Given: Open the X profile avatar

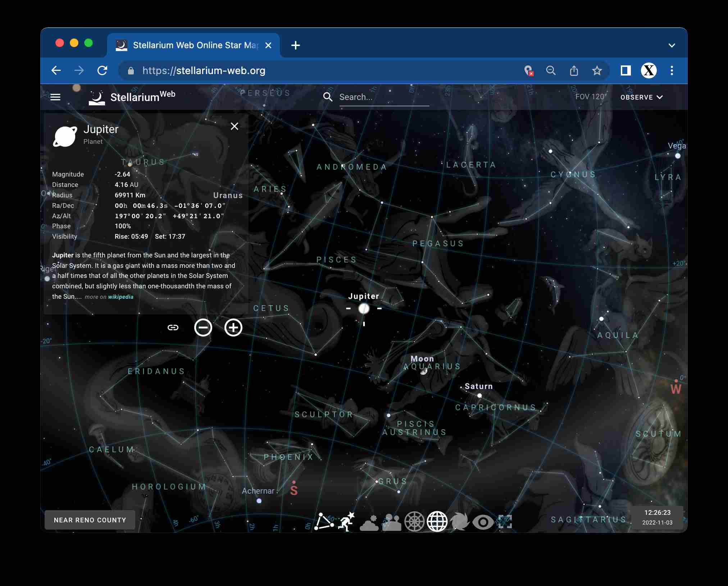Looking at the screenshot, I should click(649, 70).
